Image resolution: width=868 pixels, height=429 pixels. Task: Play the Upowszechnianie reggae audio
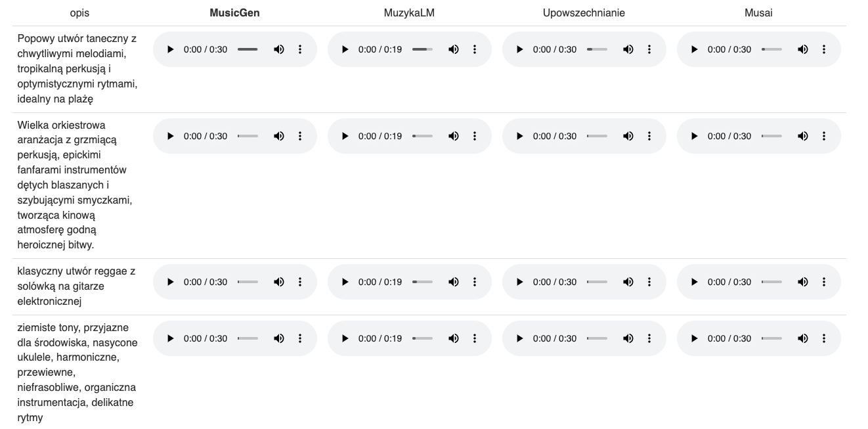pyautogui.click(x=520, y=282)
